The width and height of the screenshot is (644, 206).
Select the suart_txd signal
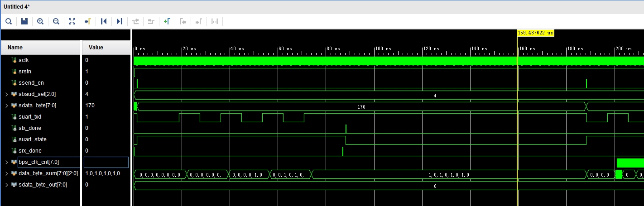(x=30, y=117)
